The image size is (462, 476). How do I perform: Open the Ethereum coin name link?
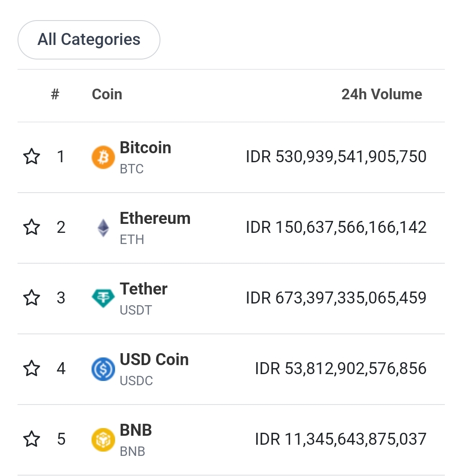coord(155,219)
